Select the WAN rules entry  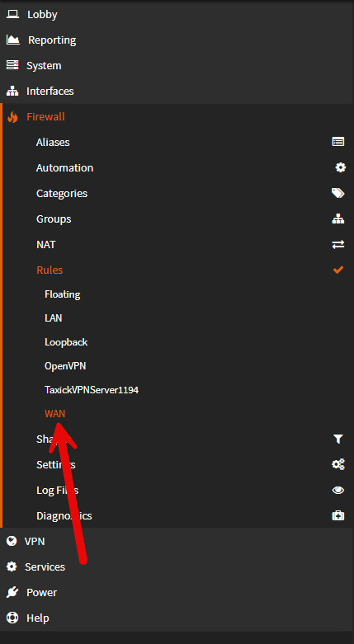point(54,413)
